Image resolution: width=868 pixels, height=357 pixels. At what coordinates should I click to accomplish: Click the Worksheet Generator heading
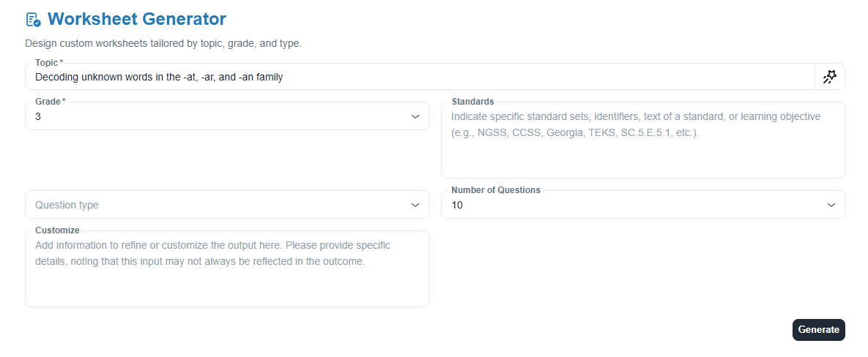[137, 20]
